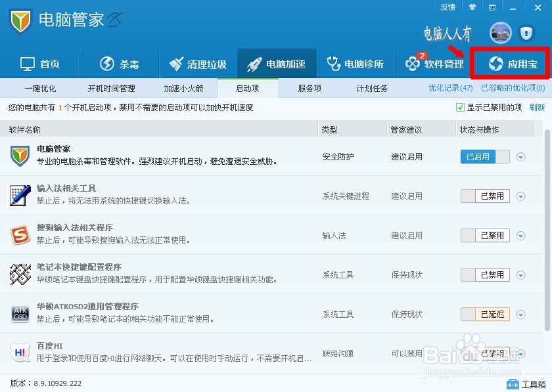Screen dimensions: 552x392
Task: Click the 笔记本快捷键配置程序 keyboard icon
Action: click(20, 274)
